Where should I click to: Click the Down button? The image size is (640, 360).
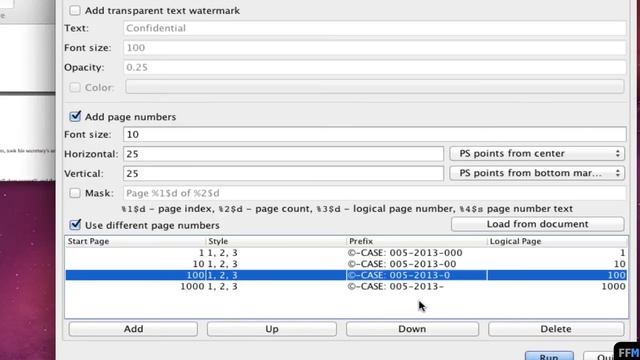[412, 329]
